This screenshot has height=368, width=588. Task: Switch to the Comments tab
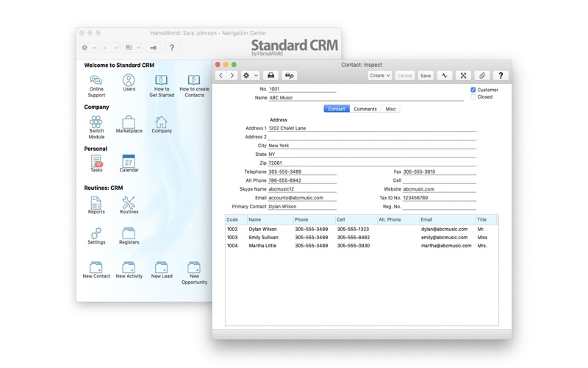click(x=365, y=109)
